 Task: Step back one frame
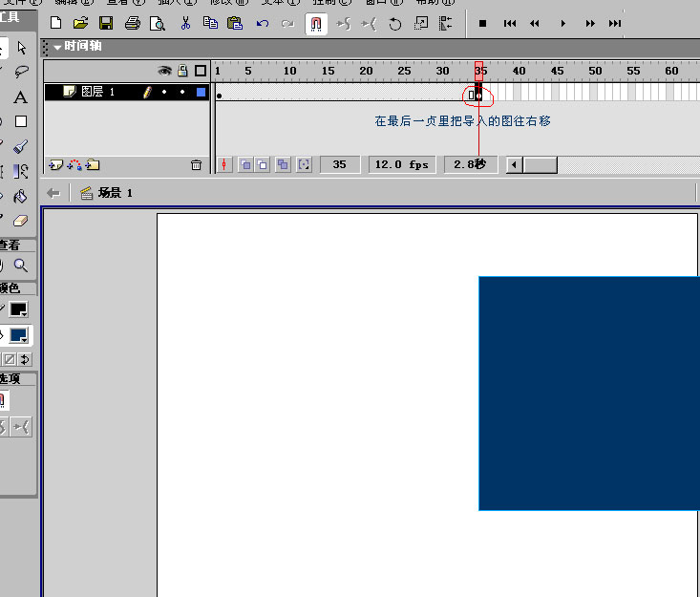535,23
